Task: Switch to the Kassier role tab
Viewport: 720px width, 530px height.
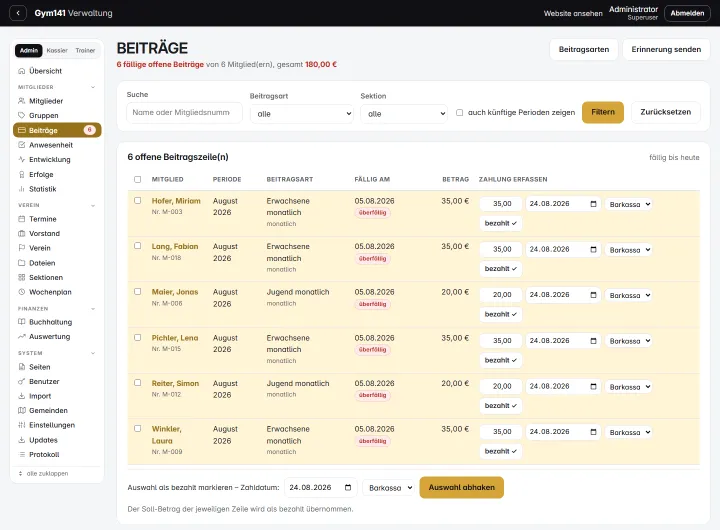Action: [57, 51]
